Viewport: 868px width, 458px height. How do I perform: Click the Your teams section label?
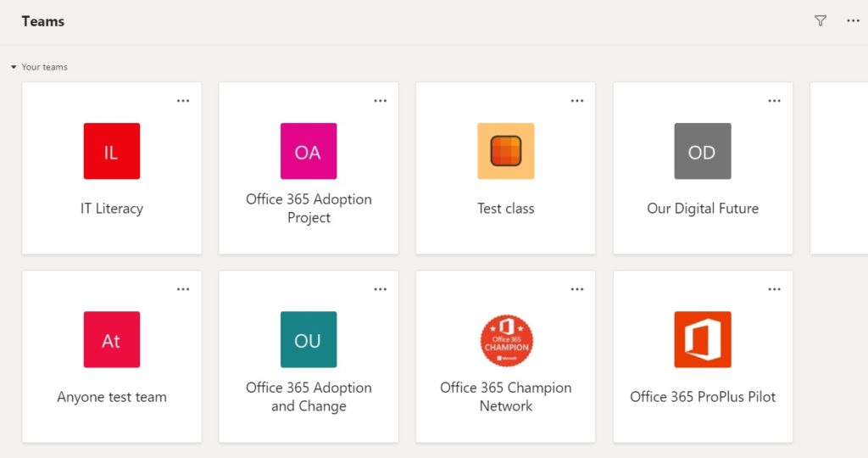[44, 67]
